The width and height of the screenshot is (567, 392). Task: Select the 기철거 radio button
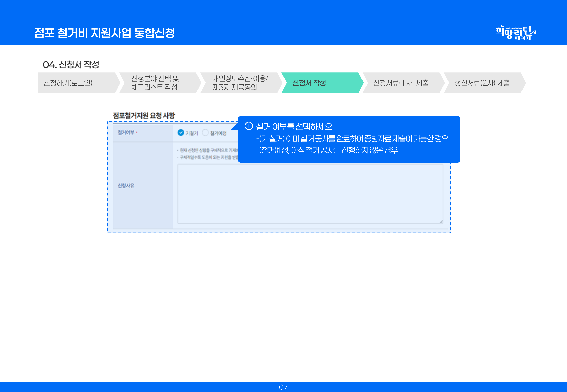(x=181, y=133)
